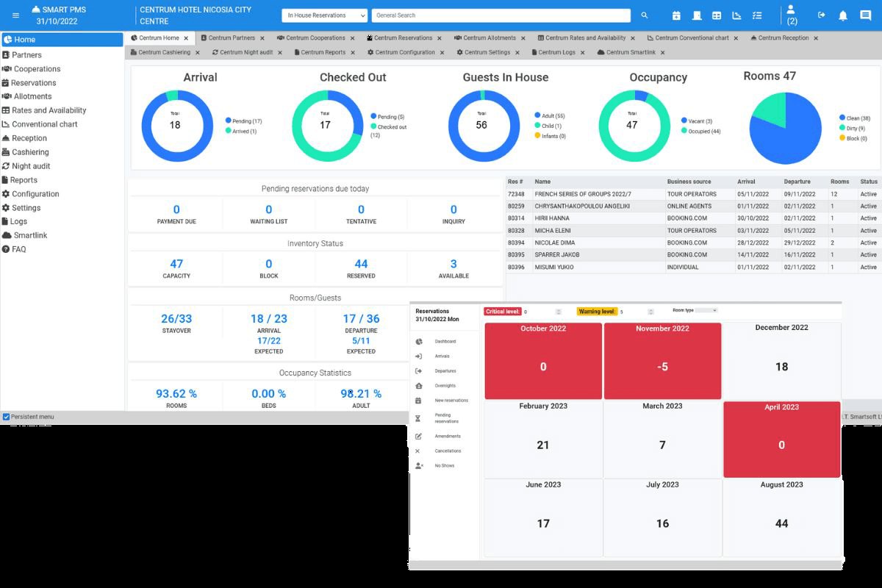Click the Overnights house icon
Viewport: 882px width, 588px height.
419,386
